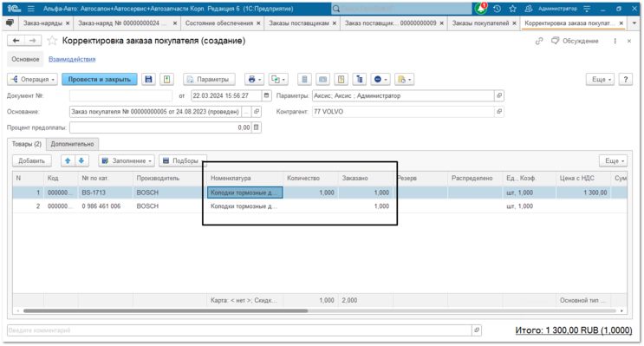644x346 pixels.
Task: Go back with the left arrow button
Action: [16, 40]
